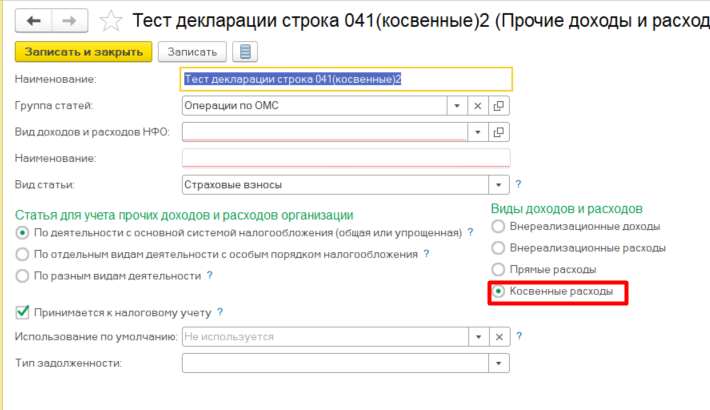Viewport: 710px width, 410px height.
Task: Click the Записать button
Action: (193, 51)
